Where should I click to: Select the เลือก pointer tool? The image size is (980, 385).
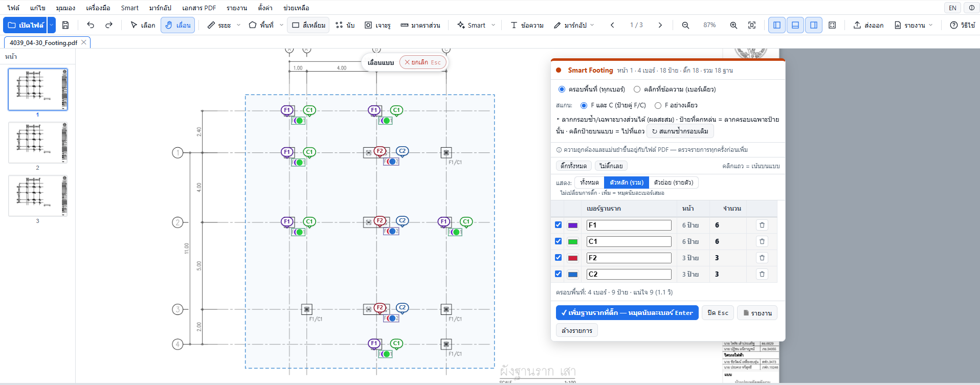pyautogui.click(x=143, y=25)
